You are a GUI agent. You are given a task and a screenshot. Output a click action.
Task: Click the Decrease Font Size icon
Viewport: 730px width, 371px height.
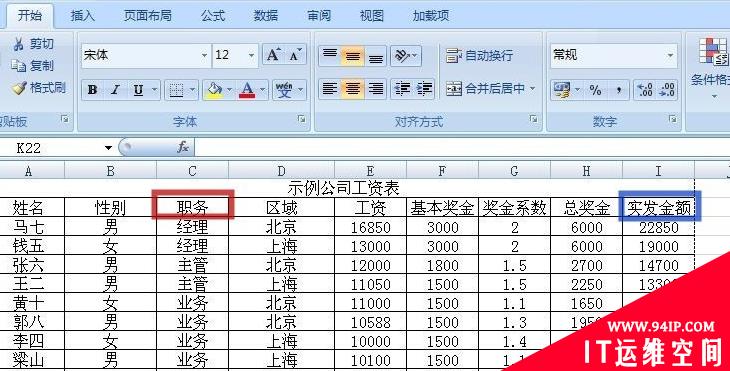click(x=295, y=55)
